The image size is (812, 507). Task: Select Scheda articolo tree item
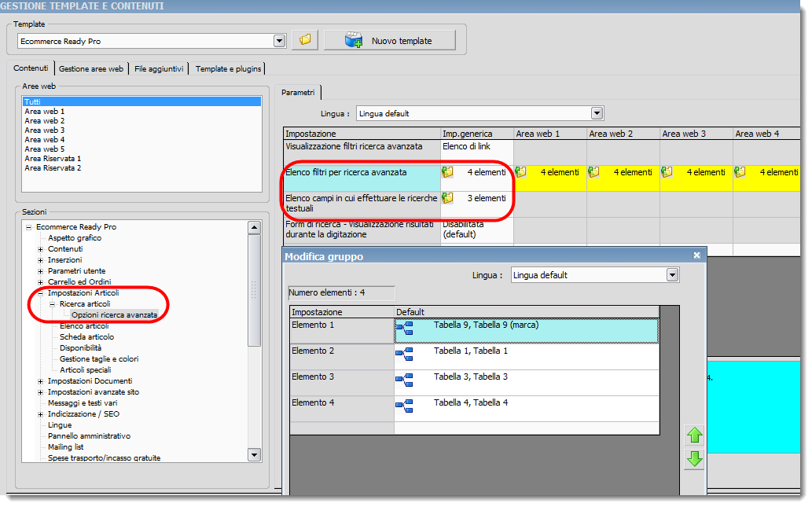pyautogui.click(x=86, y=336)
